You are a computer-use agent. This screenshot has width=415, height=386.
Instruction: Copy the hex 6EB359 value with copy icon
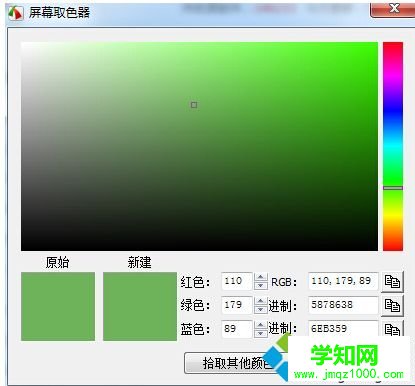392,328
